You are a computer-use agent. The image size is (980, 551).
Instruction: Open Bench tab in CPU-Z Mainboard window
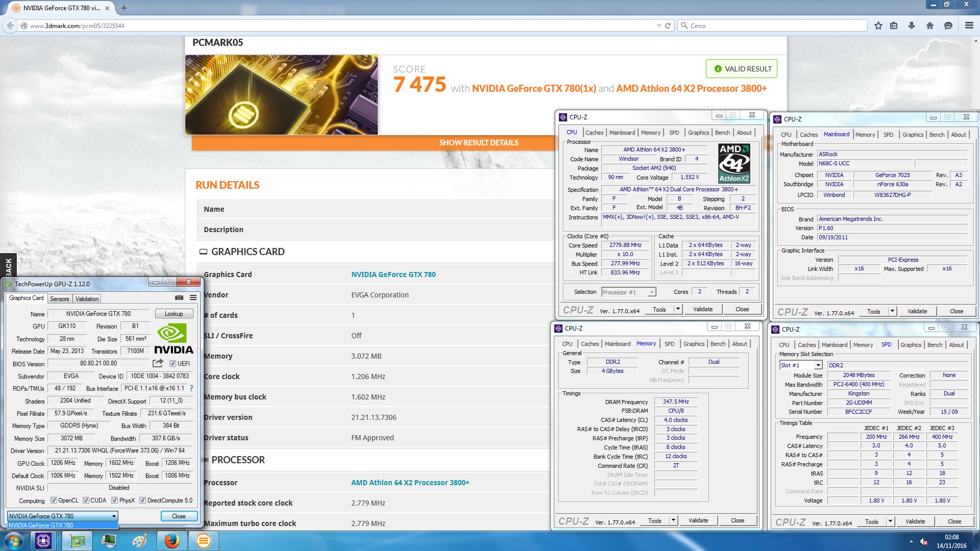pos(937,135)
